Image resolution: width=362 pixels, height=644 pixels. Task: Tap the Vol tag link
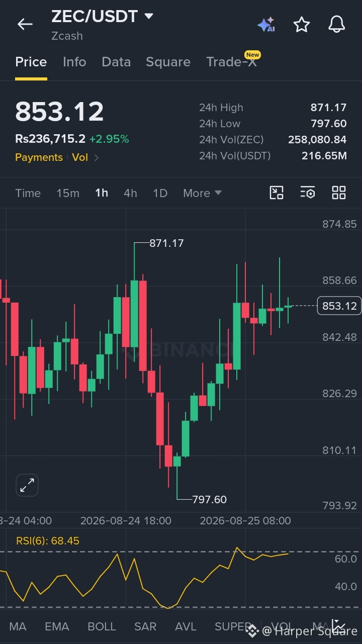click(80, 157)
